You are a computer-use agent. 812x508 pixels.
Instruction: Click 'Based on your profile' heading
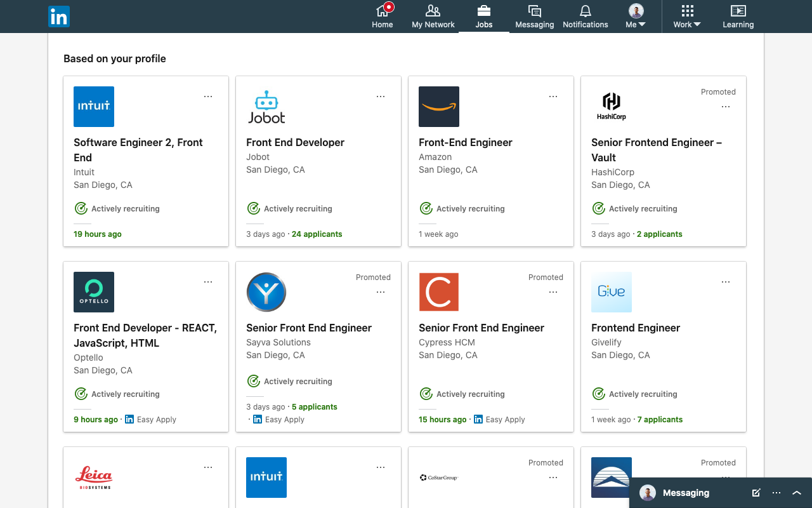[x=115, y=58]
